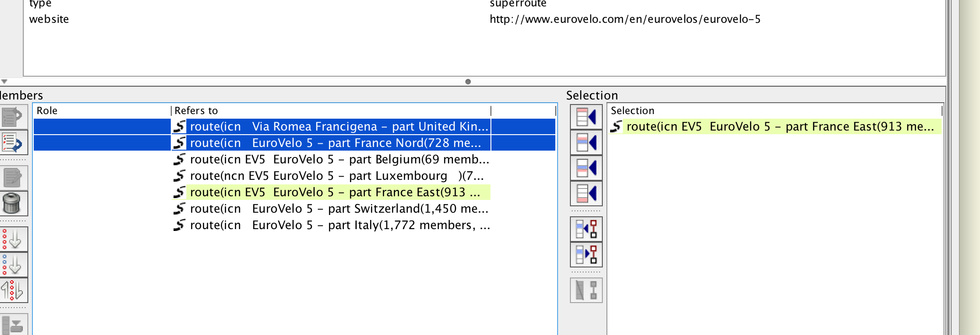Click the move selected members down icon
This screenshot has width=980, height=335.
click(x=13, y=143)
